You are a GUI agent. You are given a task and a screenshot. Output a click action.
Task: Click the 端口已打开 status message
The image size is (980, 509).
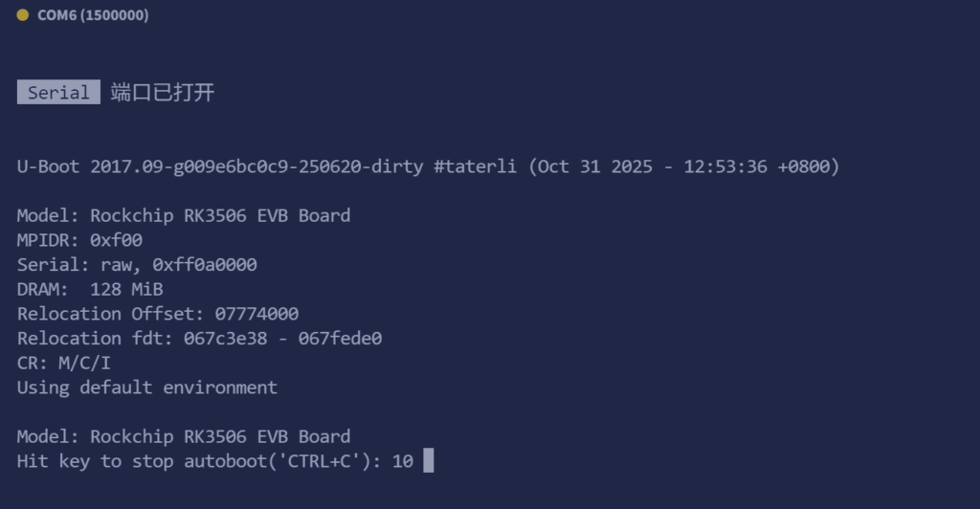(x=163, y=93)
